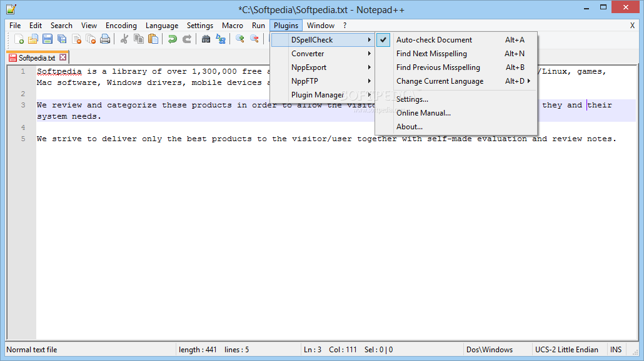
Task: Click the Notepad++ title bar app icon
Action: (x=11, y=9)
